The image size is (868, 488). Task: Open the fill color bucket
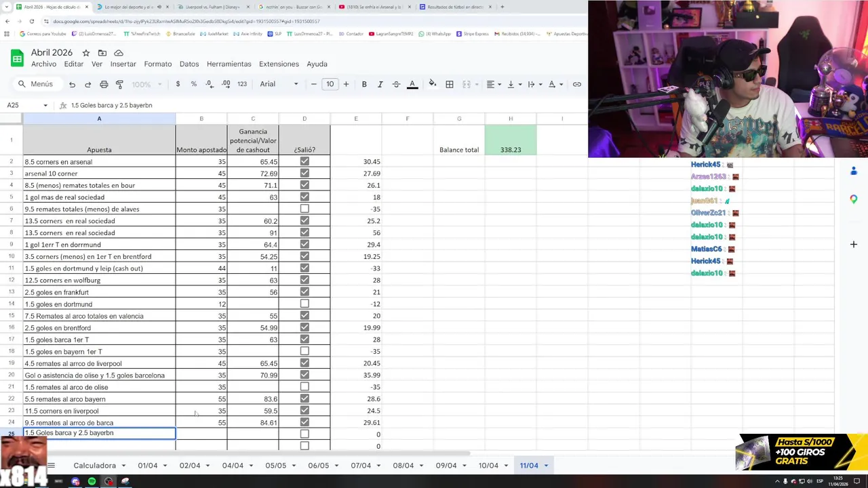point(433,84)
